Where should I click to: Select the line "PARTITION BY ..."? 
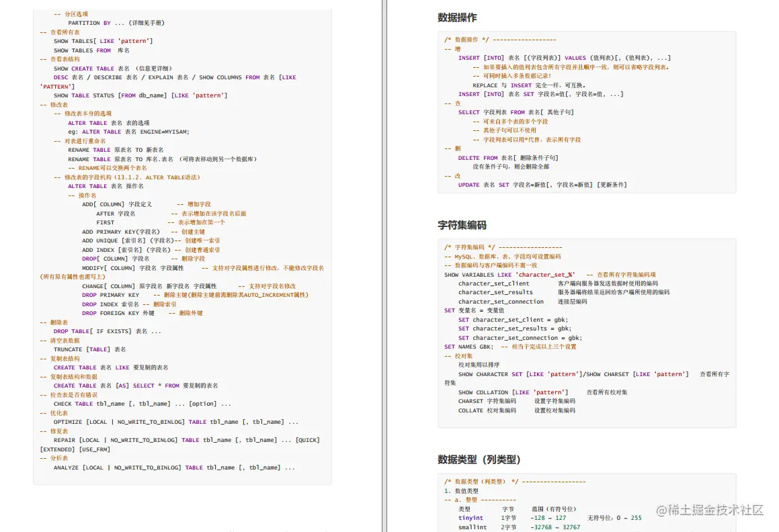(116, 23)
